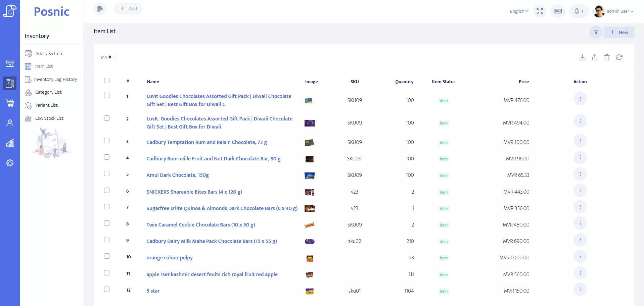Viewport: 644px width, 306px height.
Task: Open the settings gear in sidebar
Action: coord(10,163)
